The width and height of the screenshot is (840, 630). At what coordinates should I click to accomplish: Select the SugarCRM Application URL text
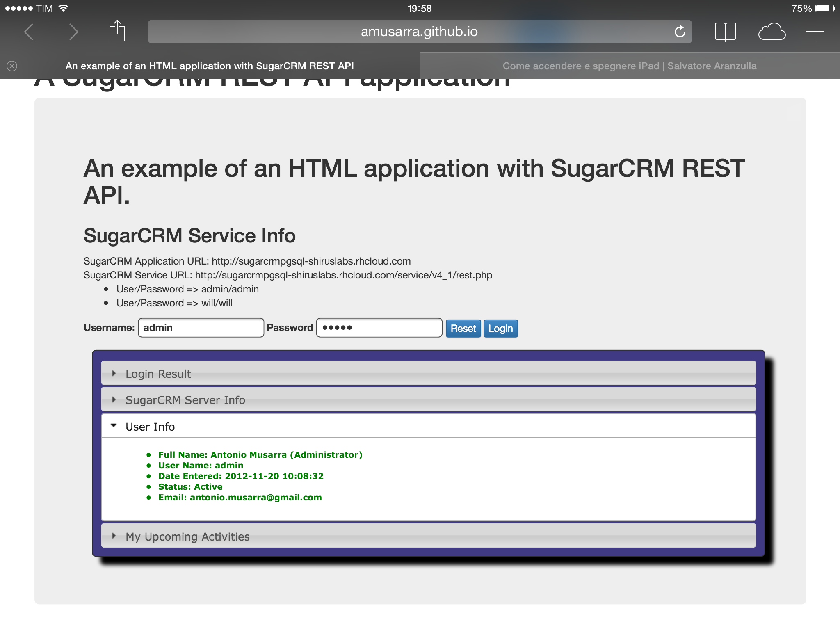[x=247, y=261]
